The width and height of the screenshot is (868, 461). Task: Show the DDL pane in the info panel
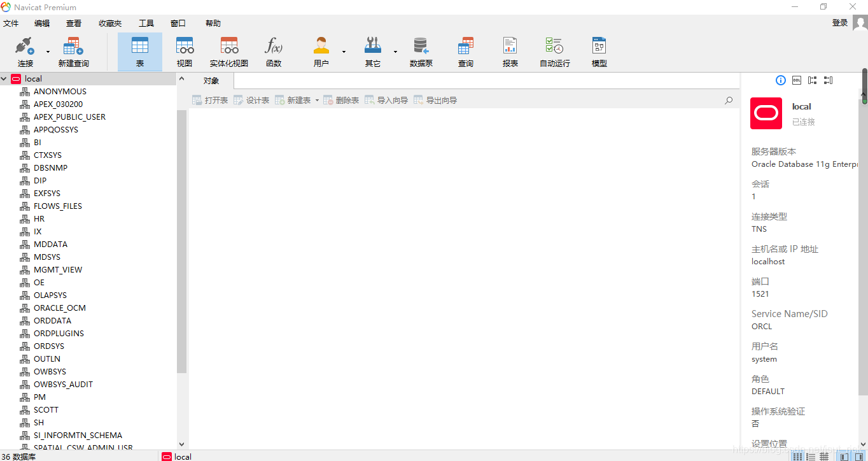[797, 80]
